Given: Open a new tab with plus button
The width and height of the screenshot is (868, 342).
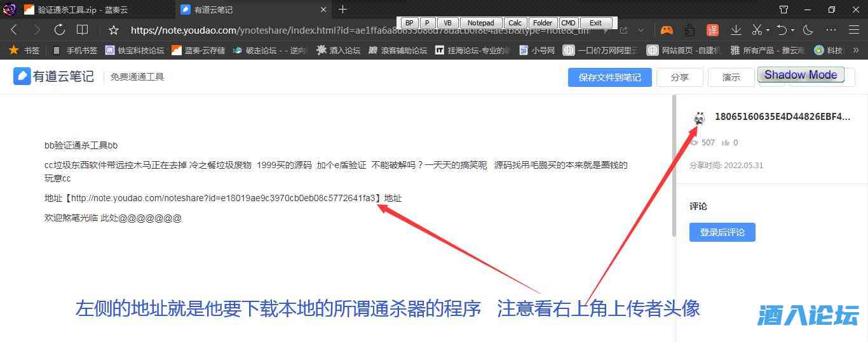Looking at the screenshot, I should pyautogui.click(x=343, y=10).
